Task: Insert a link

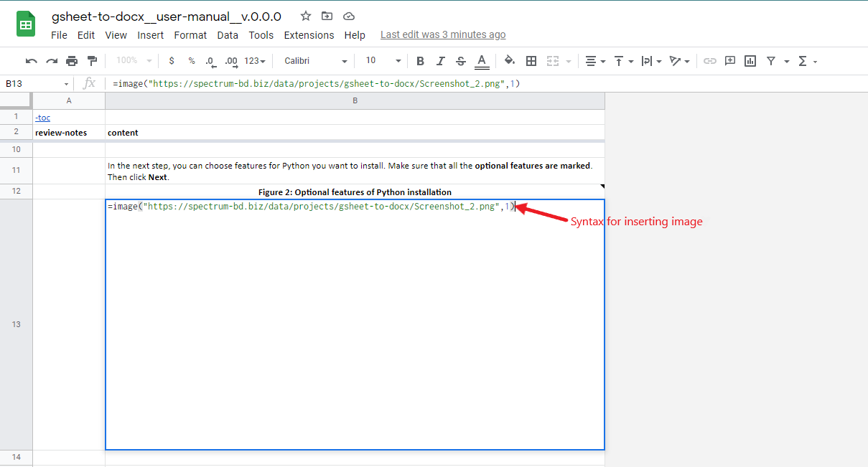Action: tap(710, 61)
